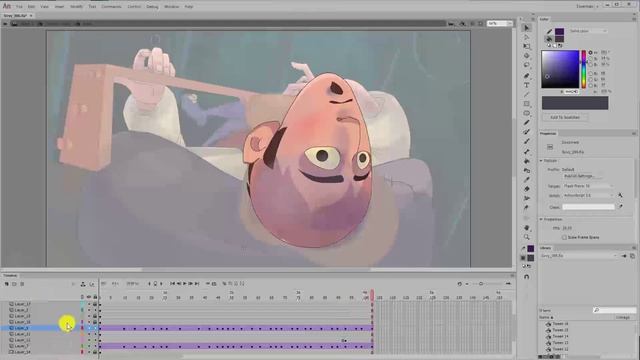Click the Add to Swatches button
Image resolution: width=640 pixels, height=360 pixels.
coord(565,117)
